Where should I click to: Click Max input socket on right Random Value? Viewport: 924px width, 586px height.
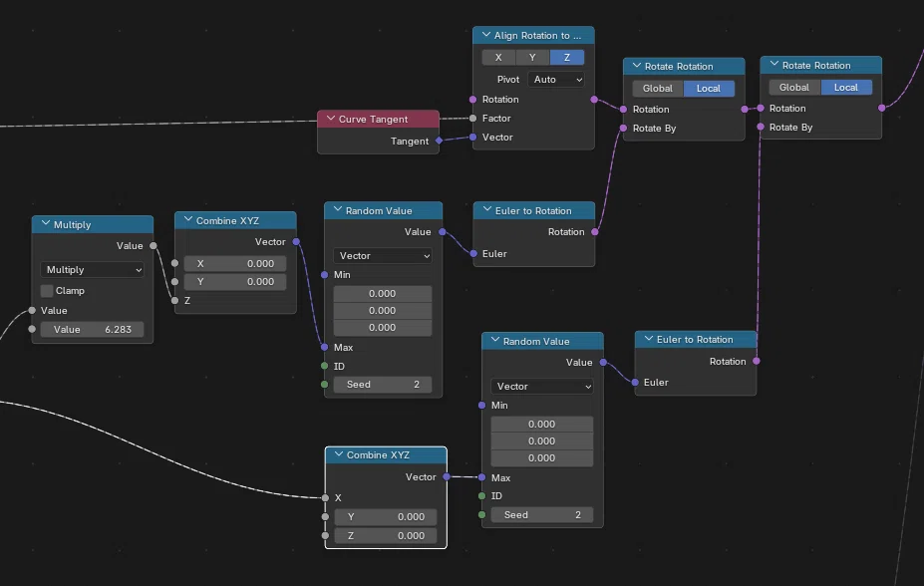pyautogui.click(x=481, y=477)
